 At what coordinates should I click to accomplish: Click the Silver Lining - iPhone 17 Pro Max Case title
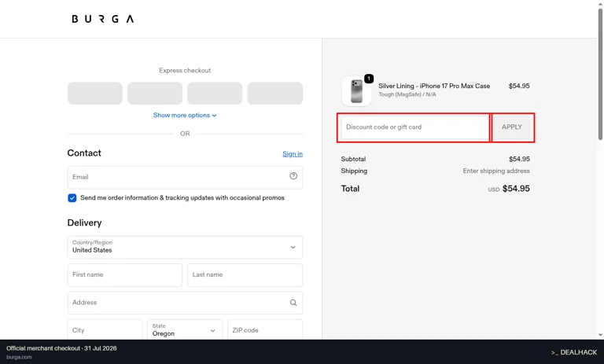(x=434, y=86)
